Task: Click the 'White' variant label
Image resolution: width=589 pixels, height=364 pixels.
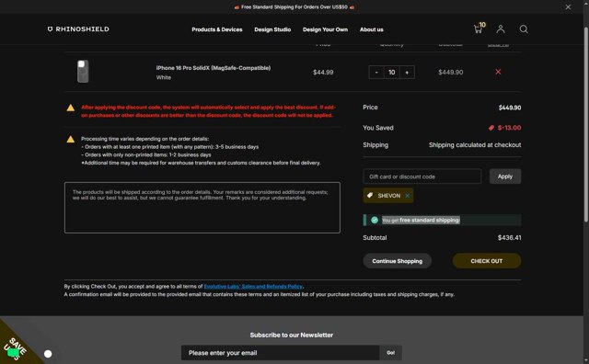Action: (x=164, y=77)
